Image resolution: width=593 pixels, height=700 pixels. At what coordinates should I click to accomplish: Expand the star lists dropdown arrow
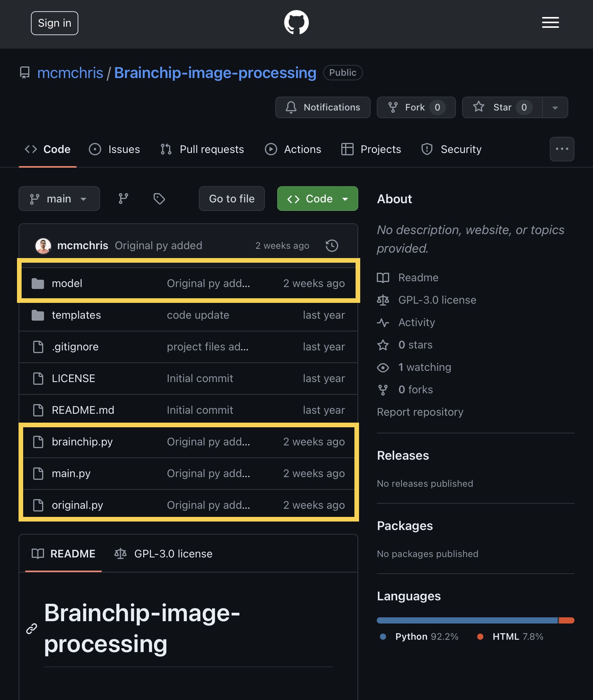[x=555, y=107]
